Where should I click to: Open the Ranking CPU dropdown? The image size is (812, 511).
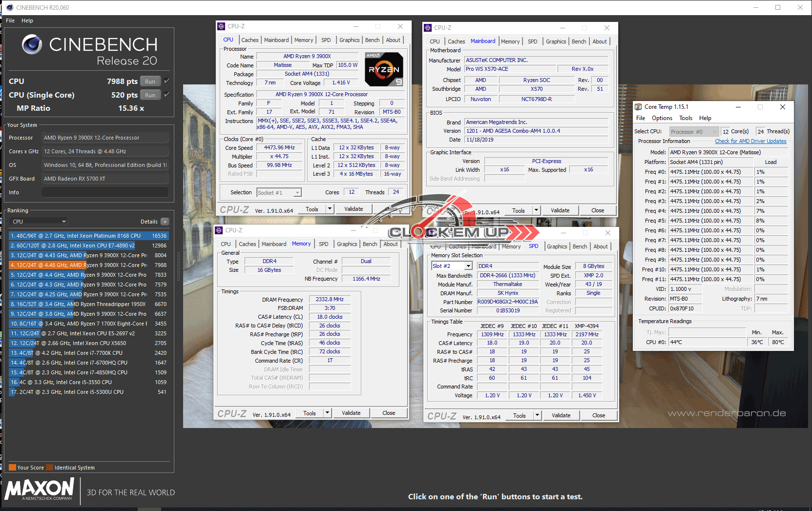pyautogui.click(x=39, y=222)
